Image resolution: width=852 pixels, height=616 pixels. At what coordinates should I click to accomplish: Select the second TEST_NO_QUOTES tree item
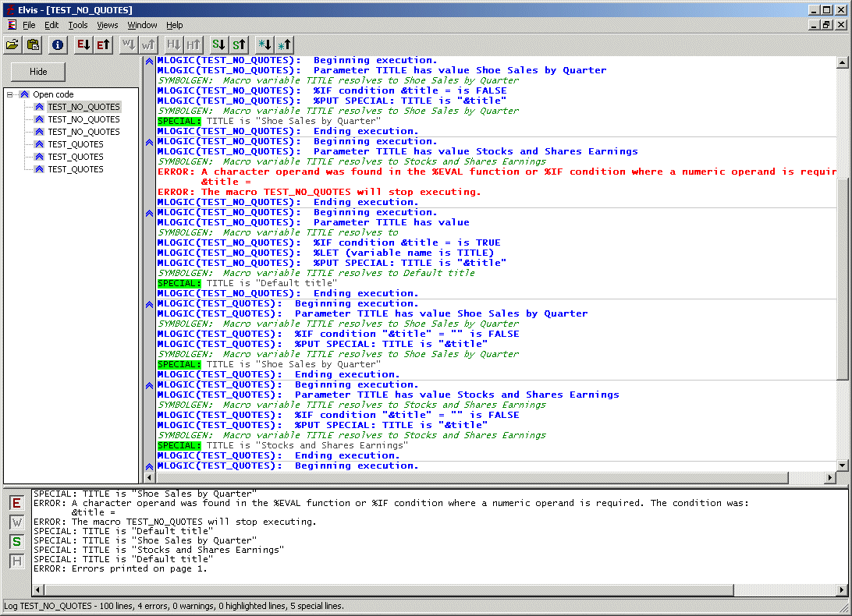point(83,119)
